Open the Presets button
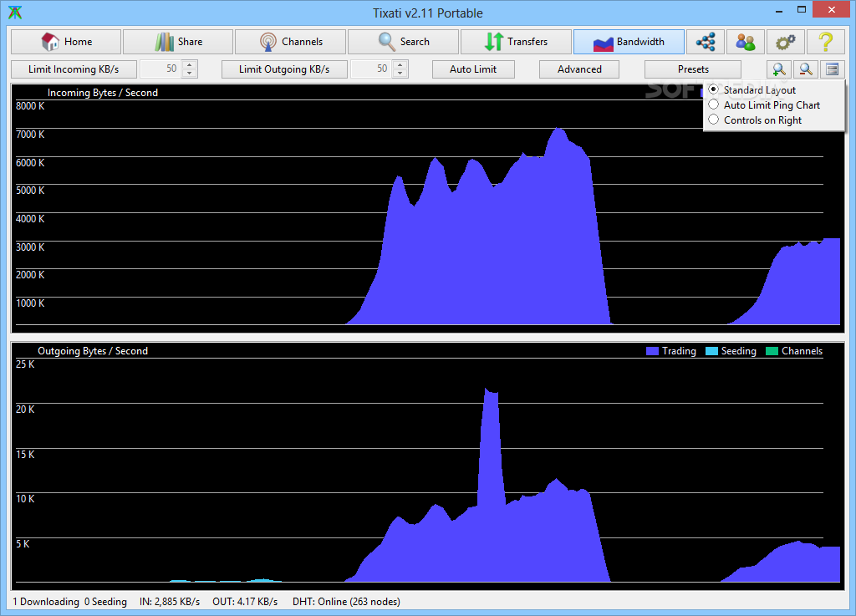The image size is (856, 616). (x=693, y=69)
